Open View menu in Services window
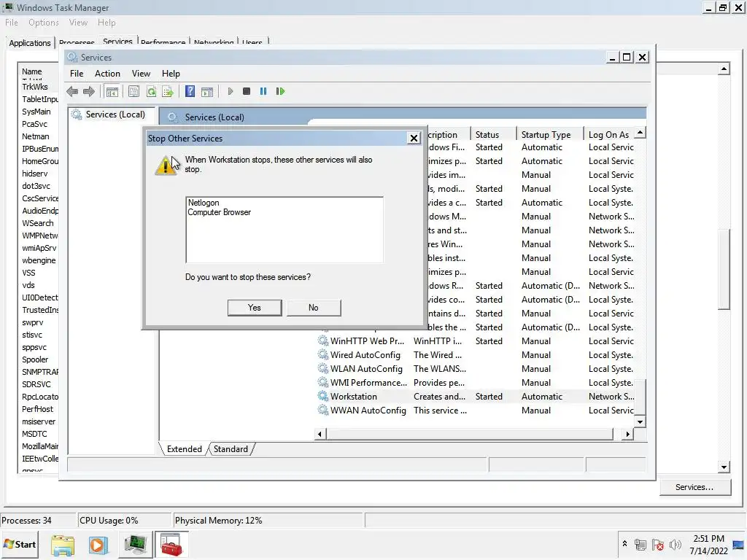 coord(141,74)
